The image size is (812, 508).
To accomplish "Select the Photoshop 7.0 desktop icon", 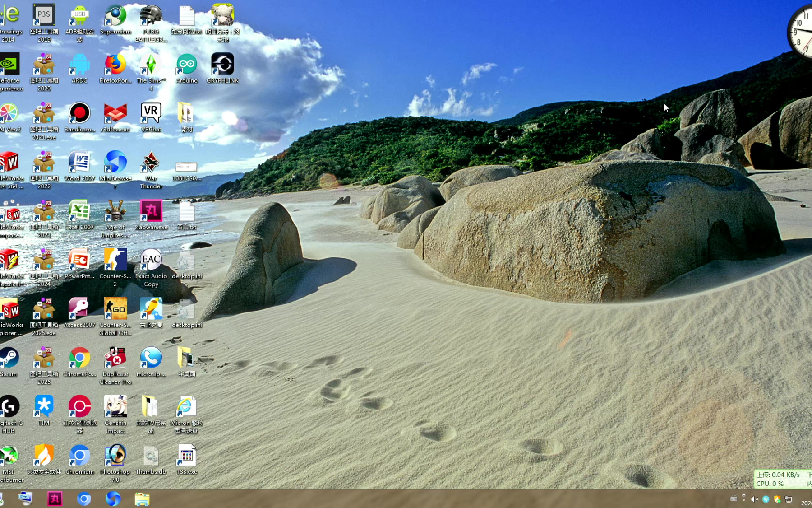I will [x=115, y=456].
